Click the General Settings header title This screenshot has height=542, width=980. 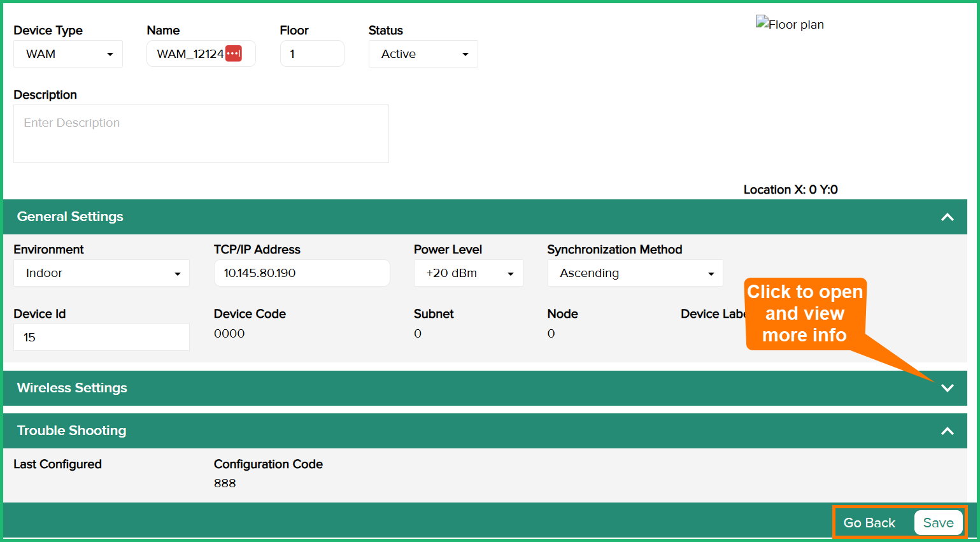[x=70, y=217]
